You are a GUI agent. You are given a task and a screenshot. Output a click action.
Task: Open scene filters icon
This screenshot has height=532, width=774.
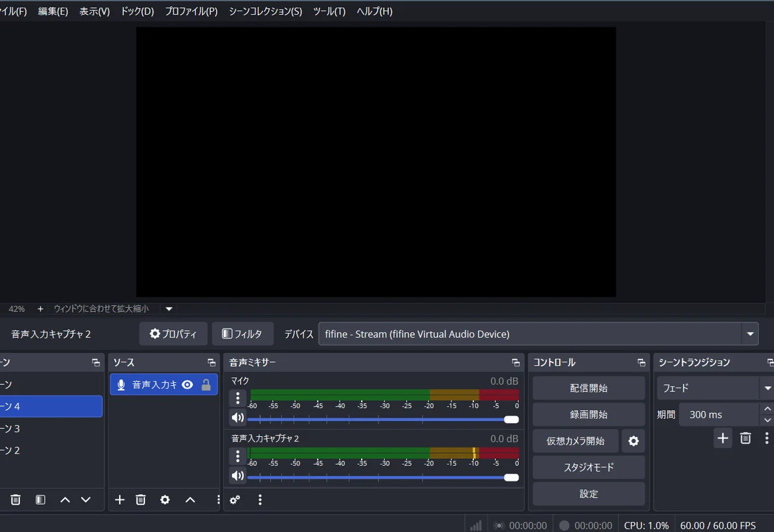(x=41, y=500)
